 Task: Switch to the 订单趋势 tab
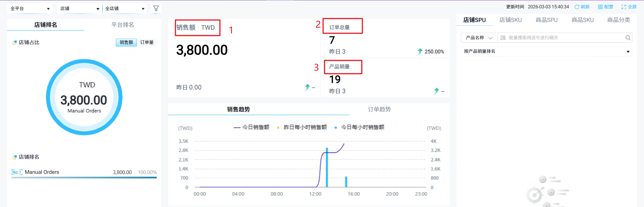point(379,109)
